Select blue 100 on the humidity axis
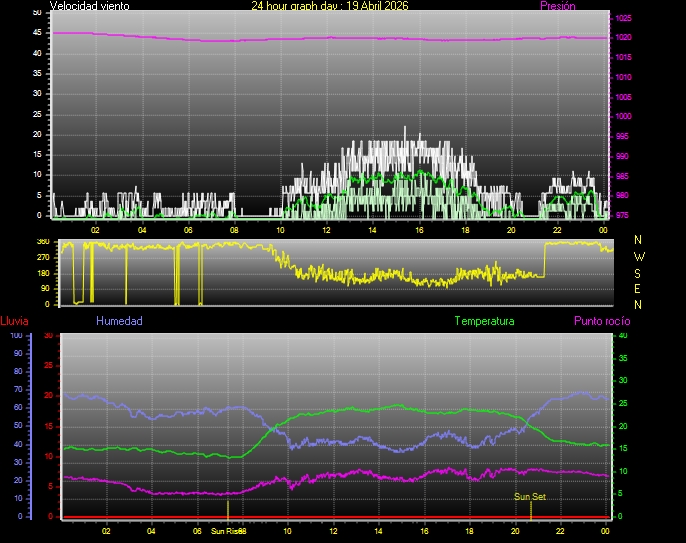 point(16,336)
